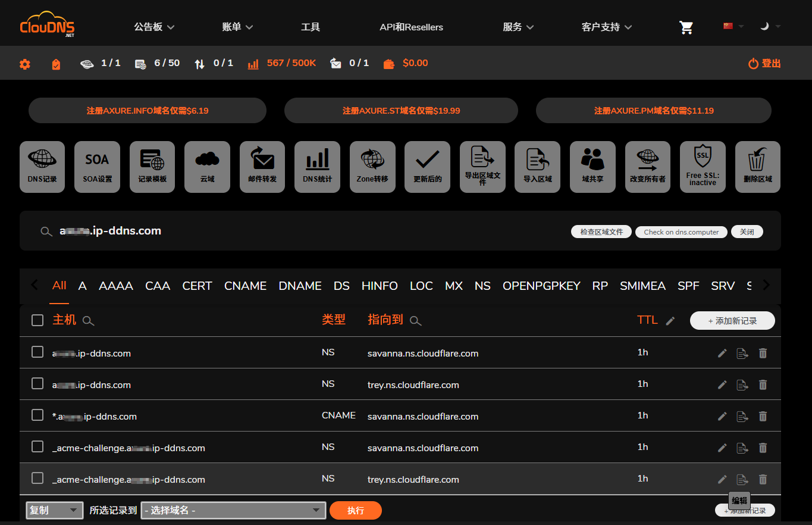Open the 删除区域 delete zone icon
The width and height of the screenshot is (812, 525).
pyautogui.click(x=758, y=167)
